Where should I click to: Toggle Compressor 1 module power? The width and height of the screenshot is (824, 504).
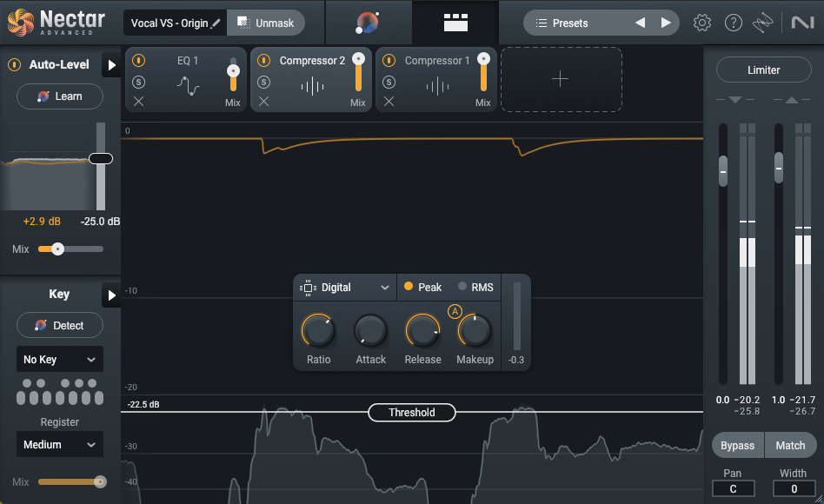pyautogui.click(x=389, y=61)
